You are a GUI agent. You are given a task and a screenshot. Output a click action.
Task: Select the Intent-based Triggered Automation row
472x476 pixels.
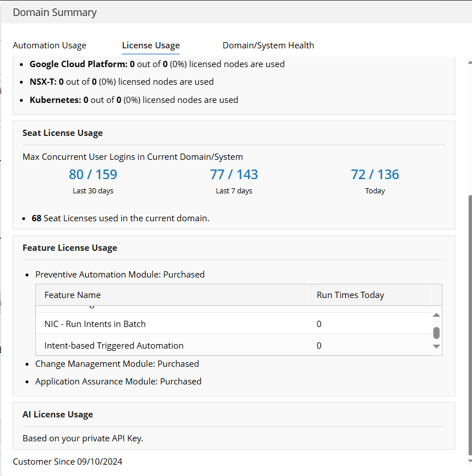coord(114,346)
